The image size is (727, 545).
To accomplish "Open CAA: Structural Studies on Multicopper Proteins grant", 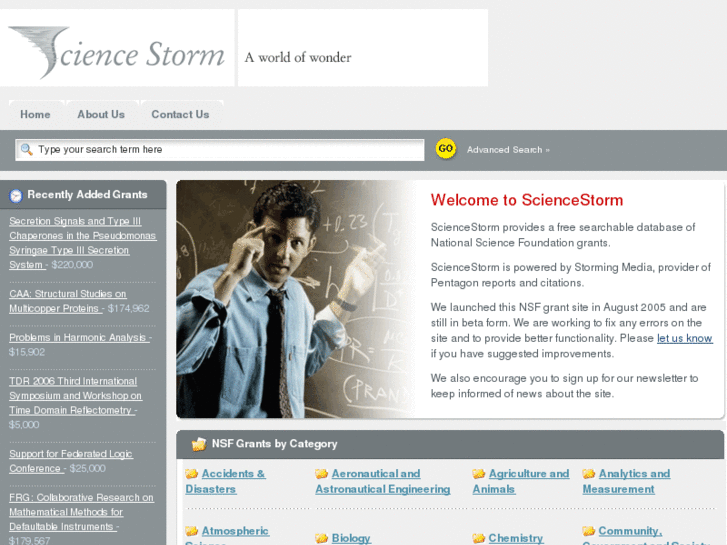I will (x=68, y=301).
